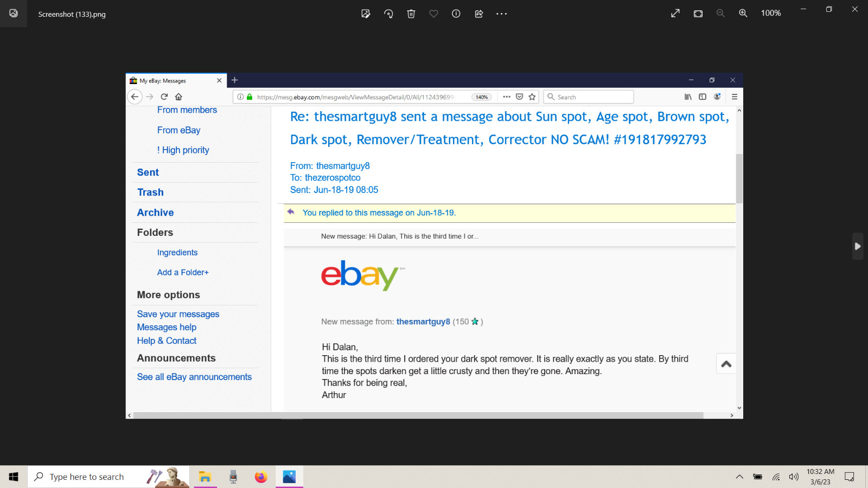Open the browser home page icon

tap(178, 97)
